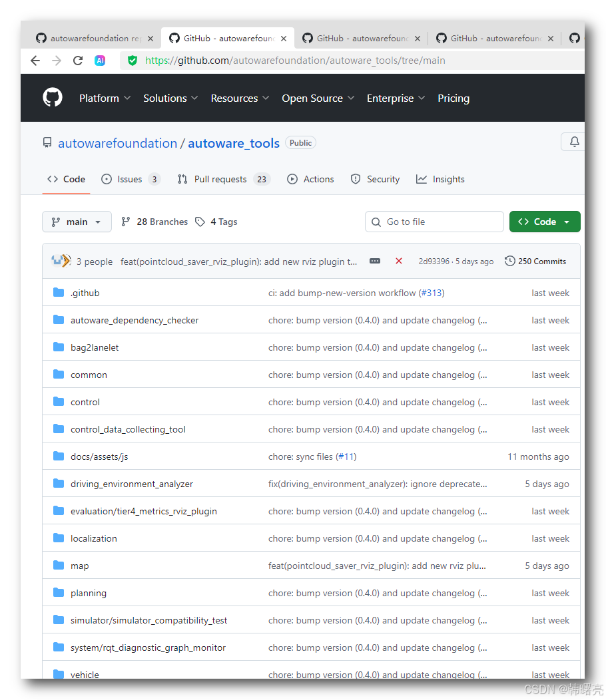Open pull request #11 link

click(346, 456)
